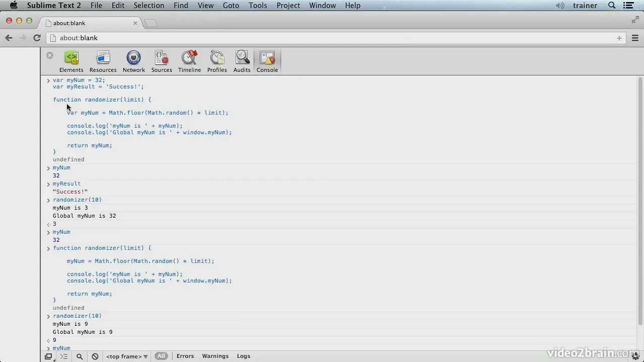Open the Sources panel
Viewport: 644px width, 362px height.
coord(162,62)
